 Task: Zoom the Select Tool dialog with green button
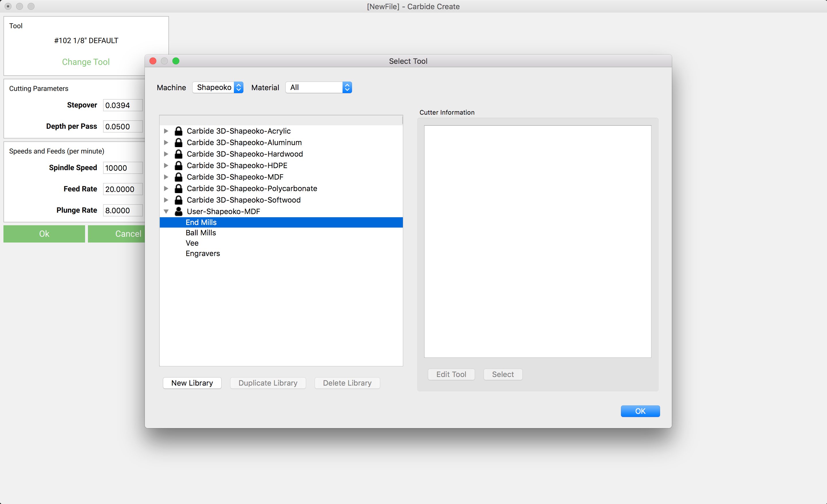click(x=176, y=61)
